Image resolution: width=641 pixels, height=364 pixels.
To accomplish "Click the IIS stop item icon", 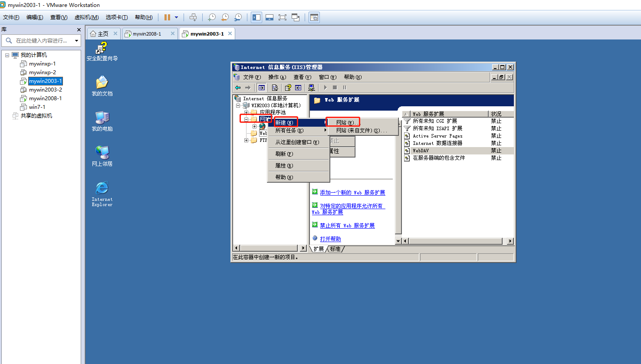I will (x=335, y=88).
